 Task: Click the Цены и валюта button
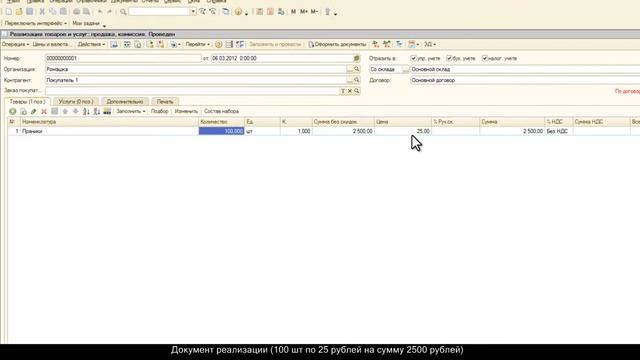[51, 44]
